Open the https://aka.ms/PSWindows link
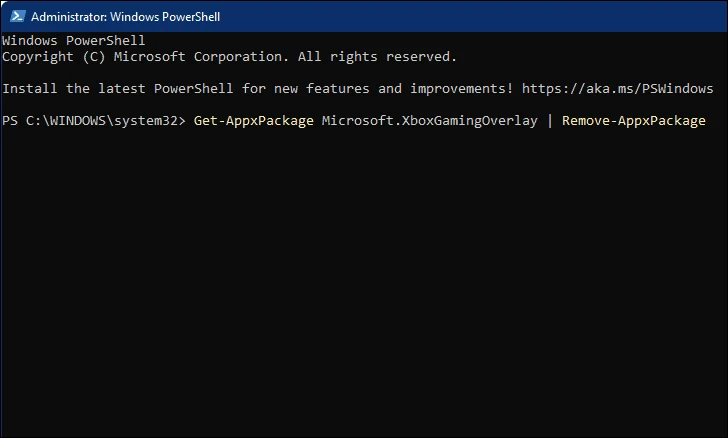 [617, 89]
